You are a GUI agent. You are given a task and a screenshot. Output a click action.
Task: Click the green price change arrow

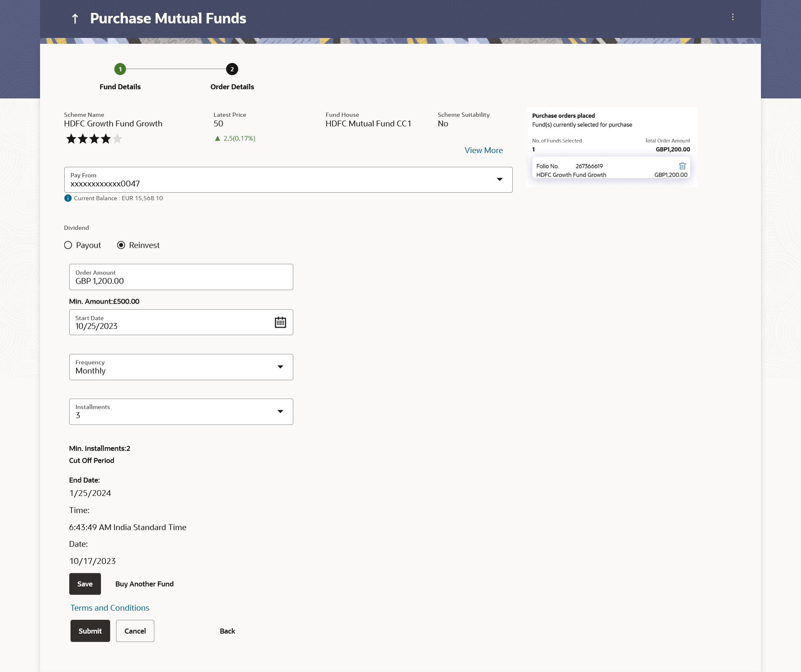point(217,138)
